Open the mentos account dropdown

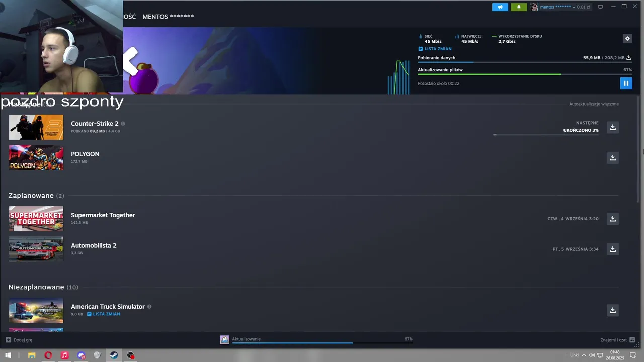(x=557, y=7)
